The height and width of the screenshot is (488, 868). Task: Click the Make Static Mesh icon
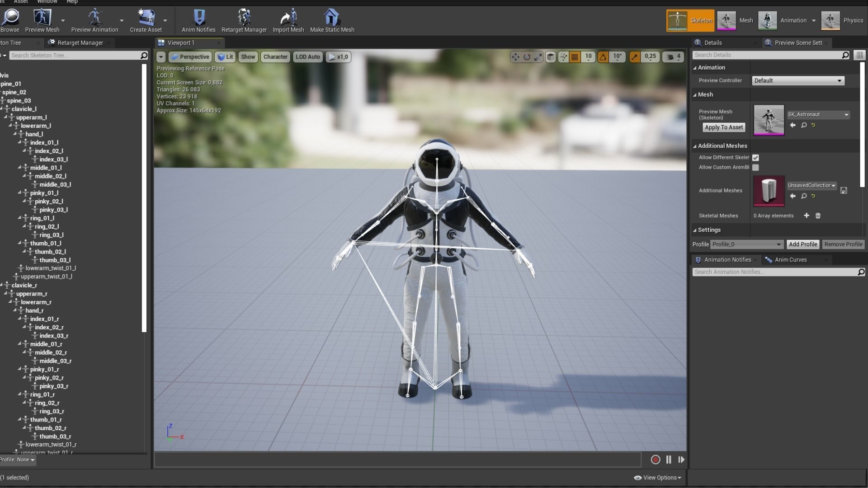tap(332, 21)
